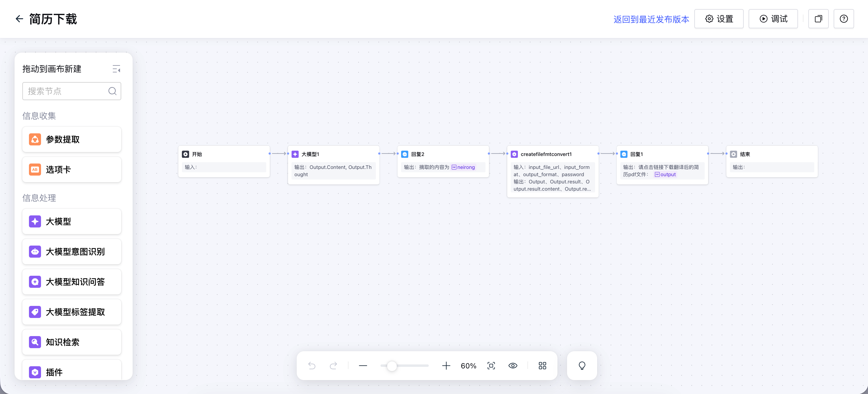The width and height of the screenshot is (868, 394).
Task: Pick the 大模型意图识别 node
Action: point(72,251)
